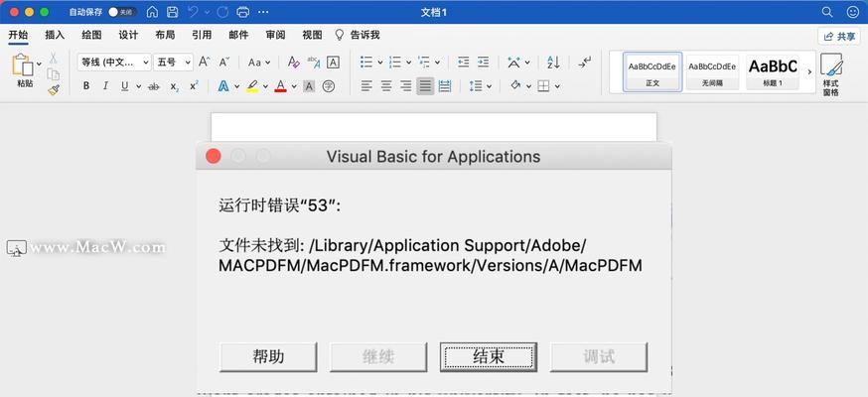Clear all formatting icon

(x=293, y=62)
